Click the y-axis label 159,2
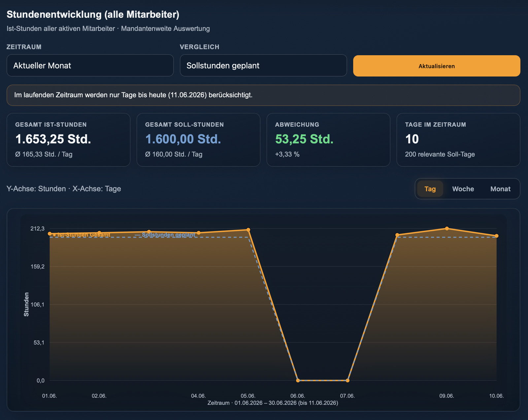528x420 pixels. (x=37, y=266)
